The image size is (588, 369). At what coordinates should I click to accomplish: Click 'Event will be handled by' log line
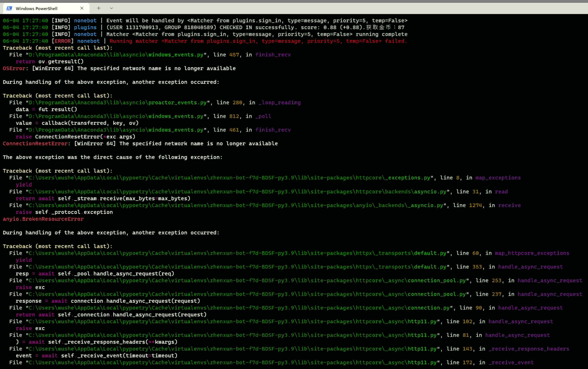coord(205,20)
